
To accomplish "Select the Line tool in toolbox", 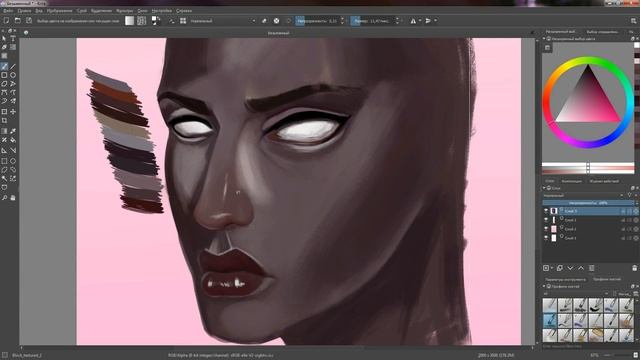I will [x=13, y=67].
